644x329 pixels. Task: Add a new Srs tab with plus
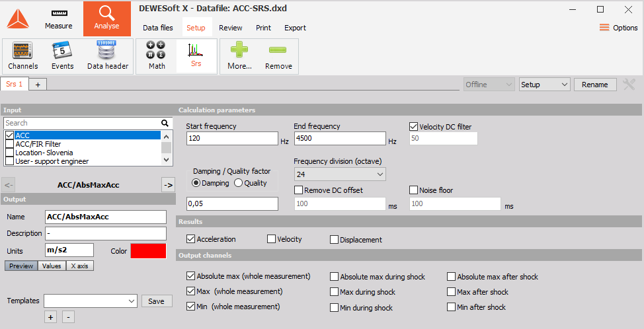38,85
